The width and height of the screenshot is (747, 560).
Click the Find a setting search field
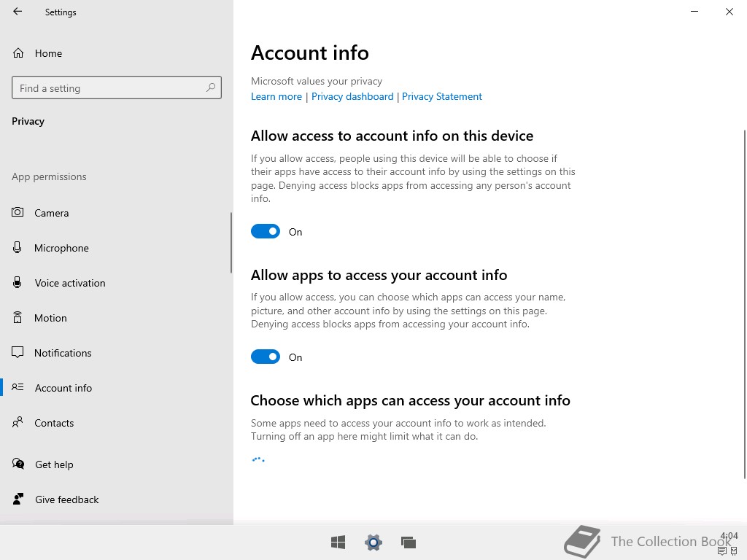pyautogui.click(x=117, y=87)
